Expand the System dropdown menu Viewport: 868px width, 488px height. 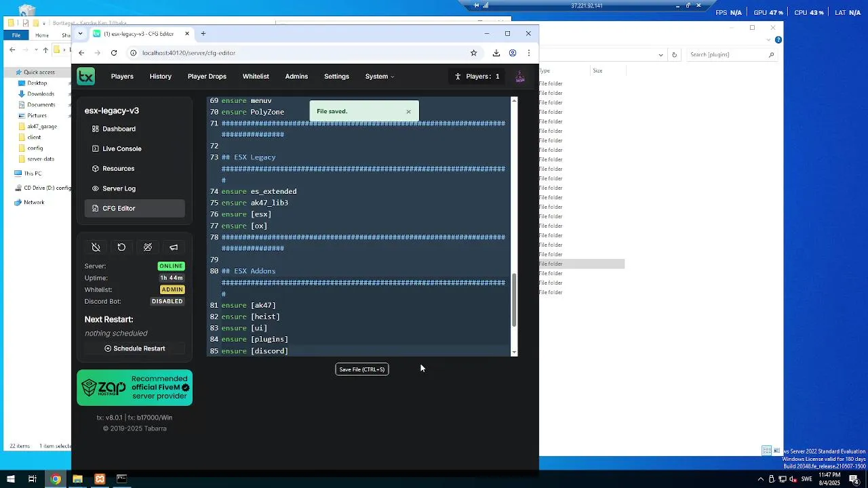point(379,77)
